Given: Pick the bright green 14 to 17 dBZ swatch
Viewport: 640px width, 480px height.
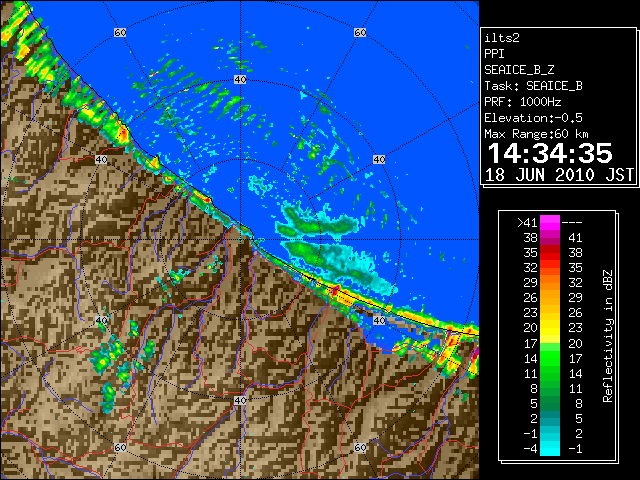Looking at the screenshot, I should pos(550,358).
